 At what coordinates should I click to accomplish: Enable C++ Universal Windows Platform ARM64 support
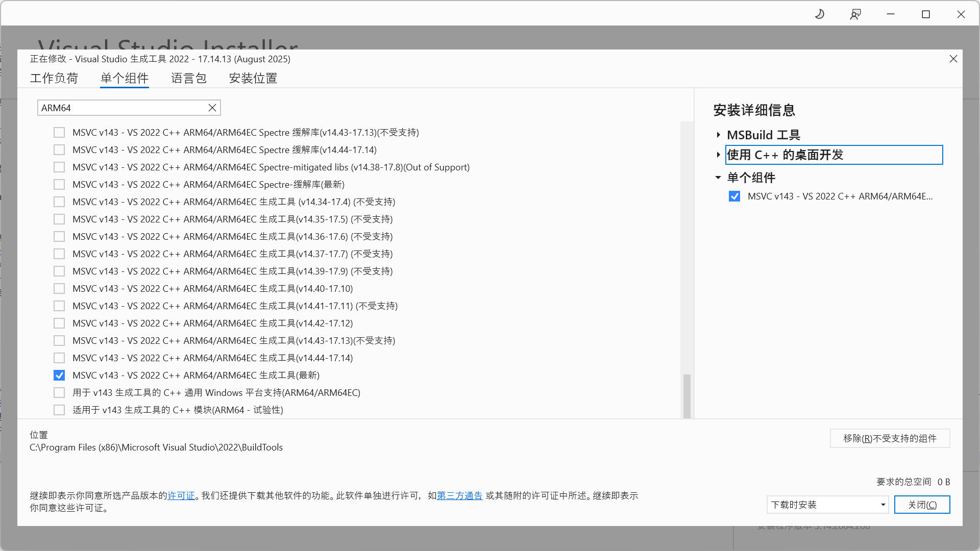pyautogui.click(x=59, y=393)
